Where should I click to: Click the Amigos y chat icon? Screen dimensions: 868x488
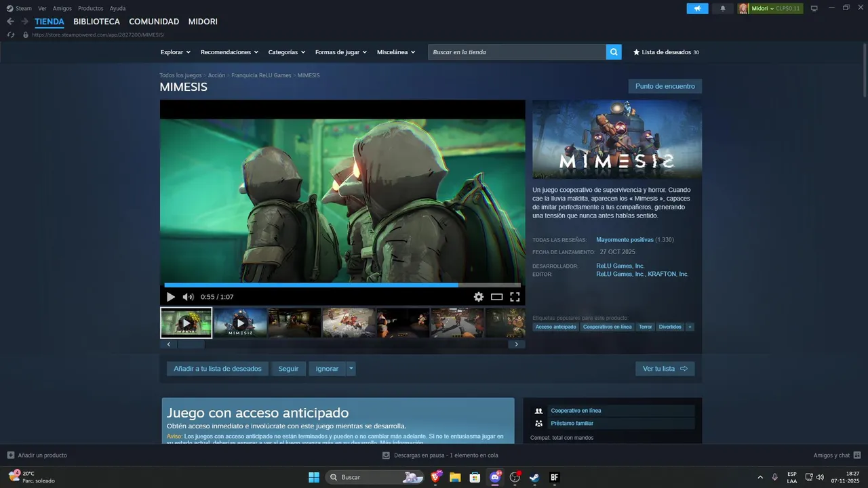tap(857, 455)
